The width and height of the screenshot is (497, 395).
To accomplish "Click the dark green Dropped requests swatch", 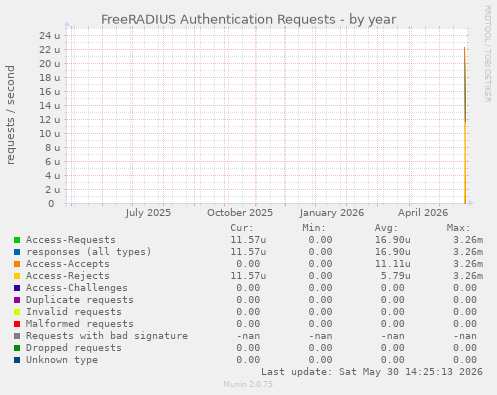I will (17, 348).
